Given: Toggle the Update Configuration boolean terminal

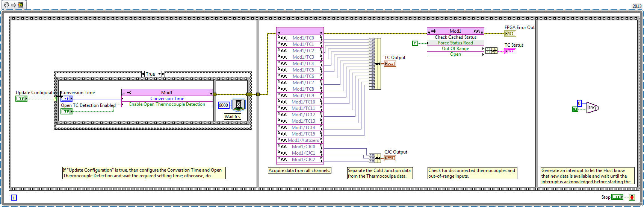Looking at the screenshot, I should (21, 99).
